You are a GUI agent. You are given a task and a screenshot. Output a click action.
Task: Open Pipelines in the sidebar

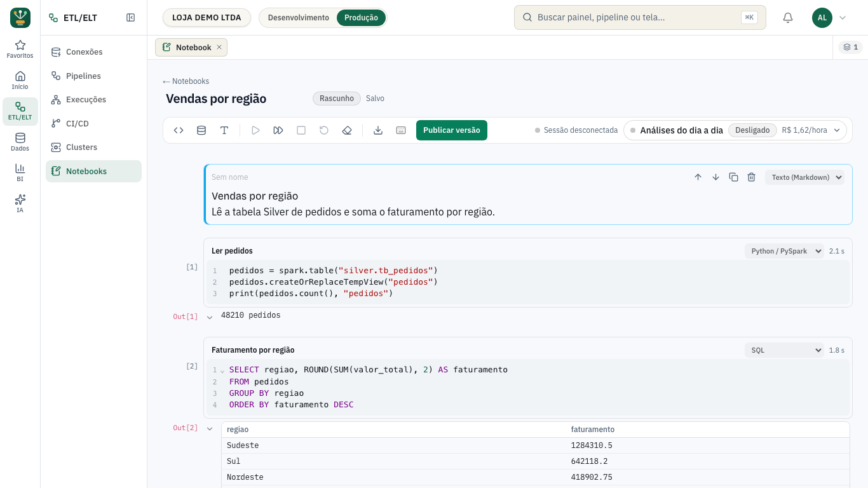coord(93,76)
